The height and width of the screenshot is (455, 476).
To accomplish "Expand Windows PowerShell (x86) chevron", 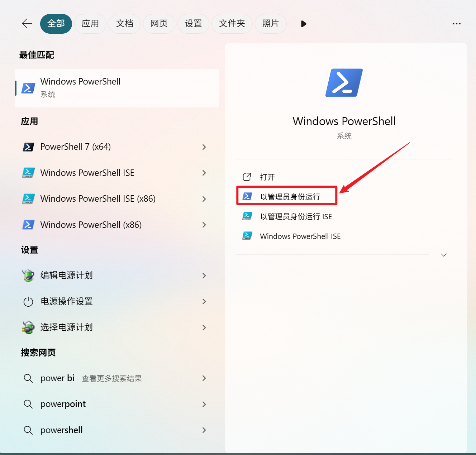I will point(204,225).
